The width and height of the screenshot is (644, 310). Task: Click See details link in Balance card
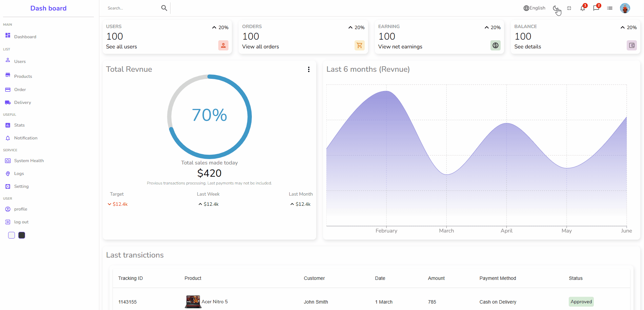pos(528,47)
